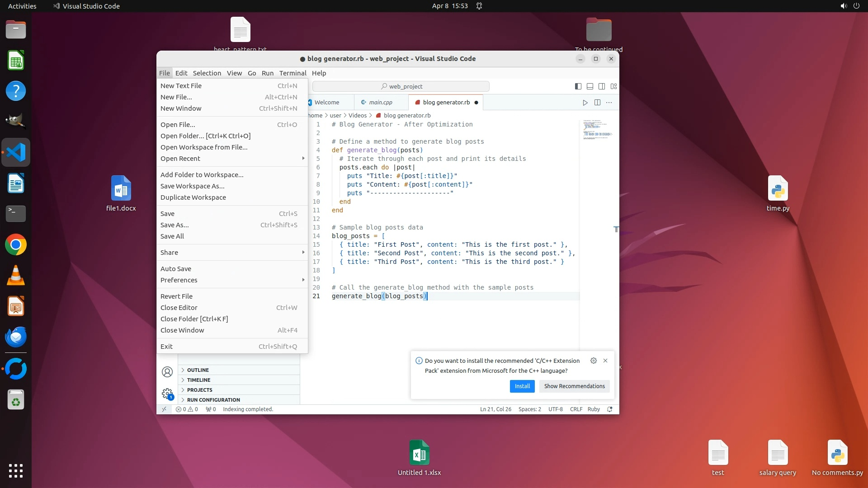Image resolution: width=868 pixels, height=488 pixels.
Task: Toggle Auto Save in File menu
Action: click(176, 269)
